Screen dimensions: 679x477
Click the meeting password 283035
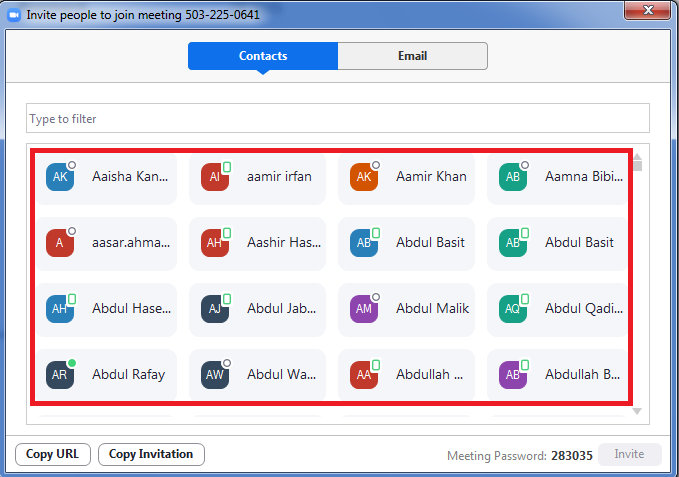point(572,456)
